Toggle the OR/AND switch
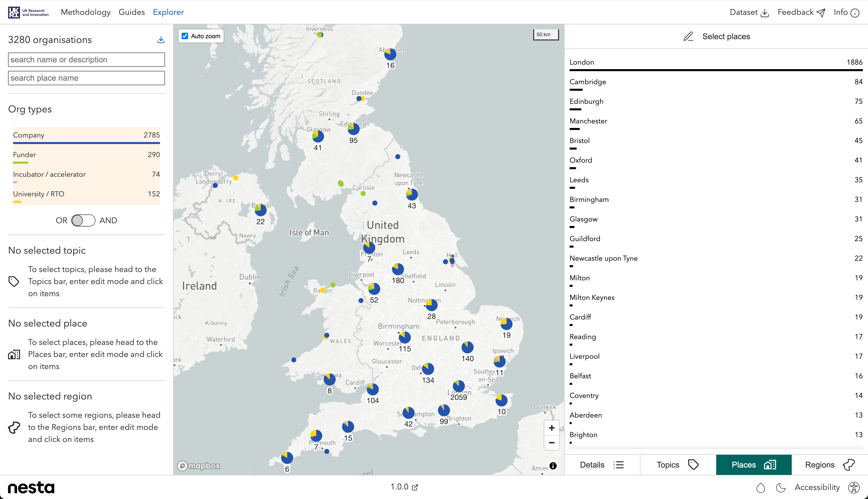 [x=83, y=220]
